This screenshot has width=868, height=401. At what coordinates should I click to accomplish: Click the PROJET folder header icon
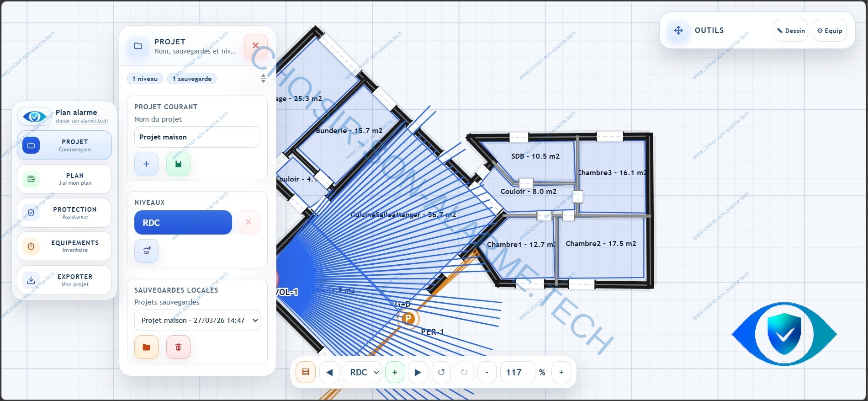tap(138, 46)
